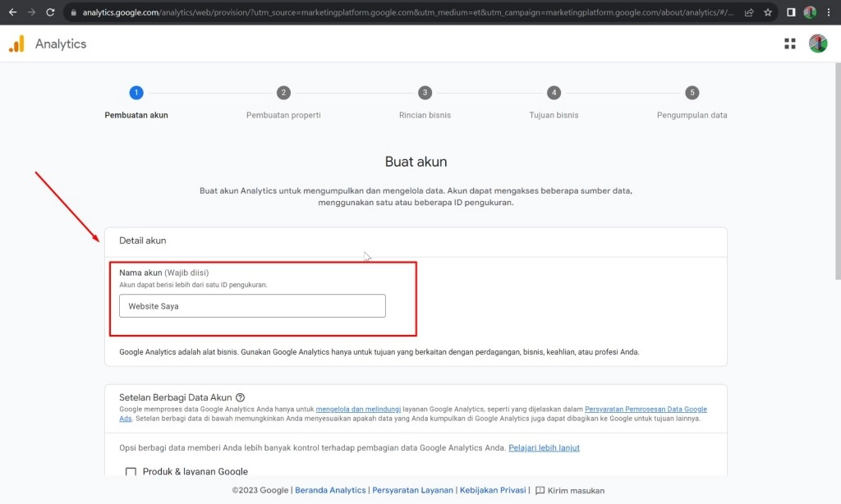Open the mengelola dan melindungi link
841x504 pixels.
358,409
